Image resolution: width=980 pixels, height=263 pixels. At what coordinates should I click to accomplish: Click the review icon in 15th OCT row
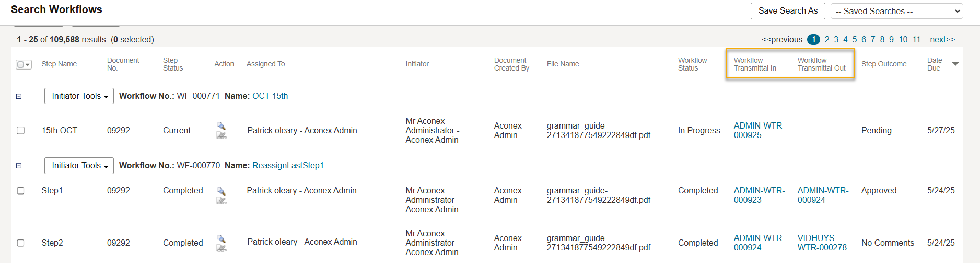tap(221, 135)
